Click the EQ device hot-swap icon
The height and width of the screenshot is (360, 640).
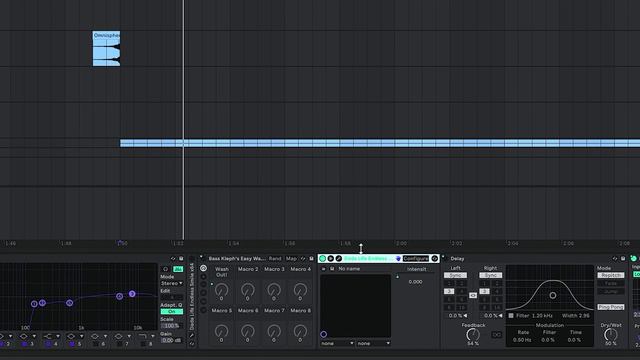(173, 258)
